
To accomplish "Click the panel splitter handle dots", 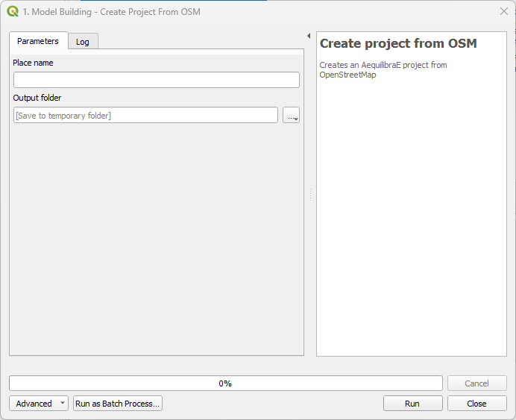I will [x=310, y=195].
